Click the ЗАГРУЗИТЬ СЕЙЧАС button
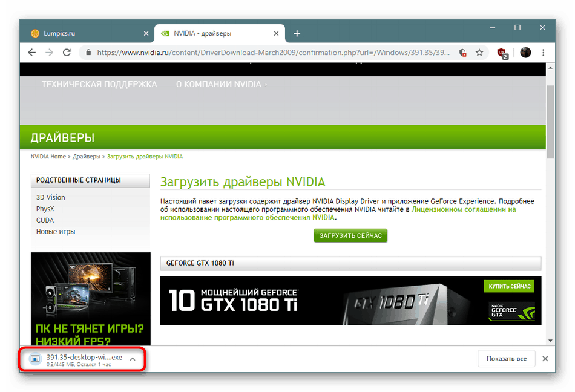Viewport: 575px width, 392px height. (350, 235)
